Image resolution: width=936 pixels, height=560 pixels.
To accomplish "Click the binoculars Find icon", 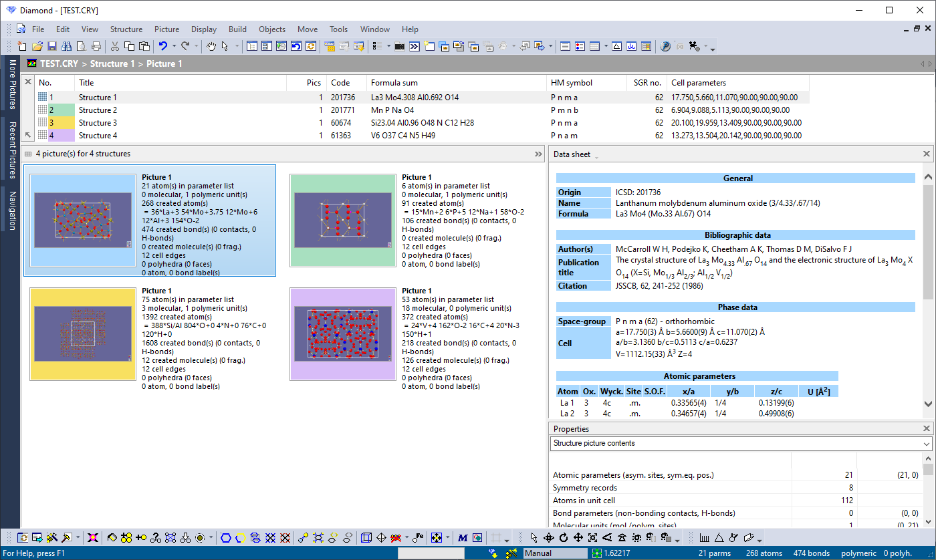I will pos(66,46).
